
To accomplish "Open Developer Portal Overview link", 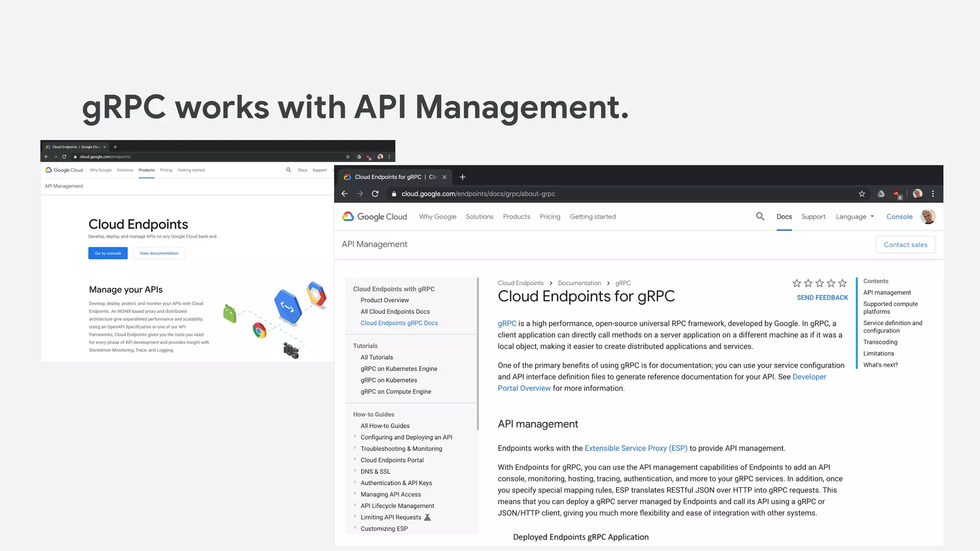I will (x=662, y=383).
